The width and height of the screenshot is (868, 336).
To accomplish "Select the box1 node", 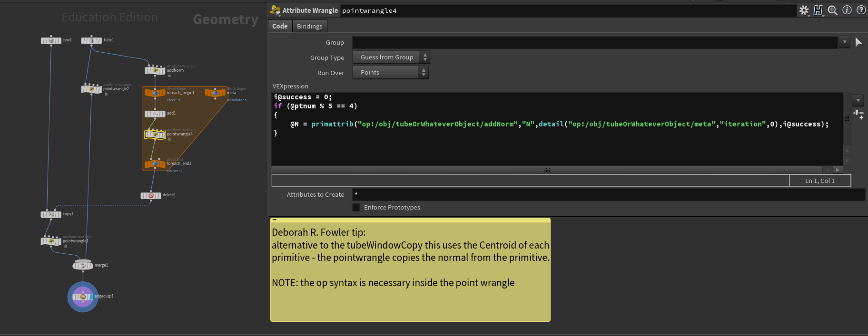I will tap(51, 40).
